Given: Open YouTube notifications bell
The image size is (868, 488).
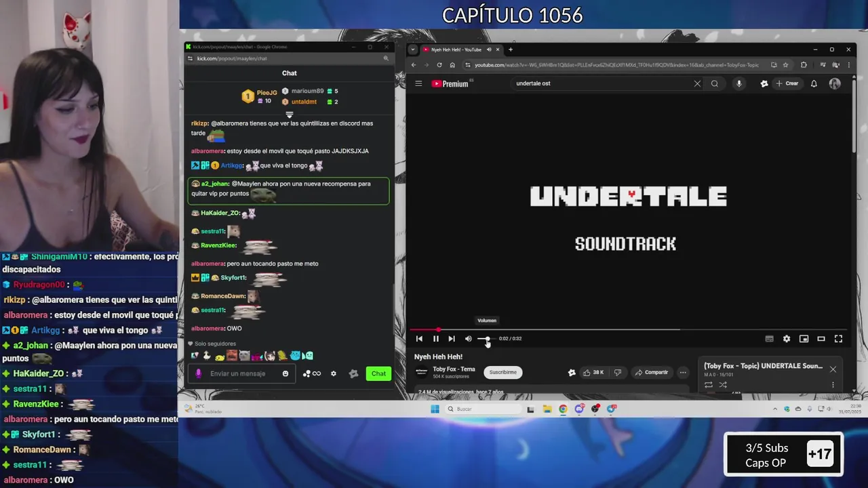Looking at the screenshot, I should coord(814,83).
